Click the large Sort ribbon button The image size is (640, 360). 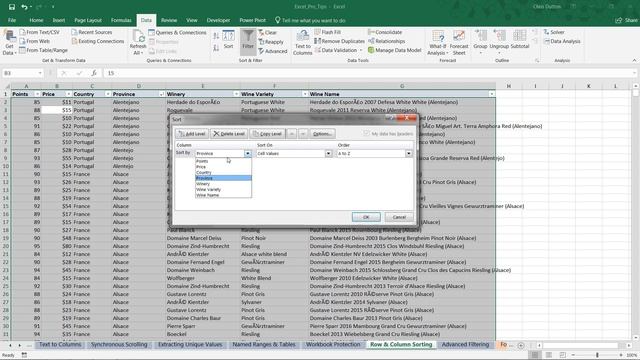[228, 40]
